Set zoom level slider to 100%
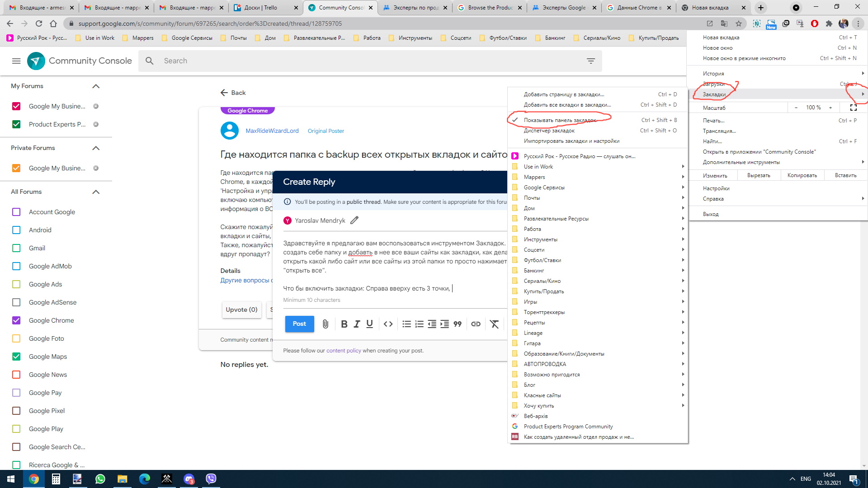Viewport: 868px width, 488px height. point(814,108)
